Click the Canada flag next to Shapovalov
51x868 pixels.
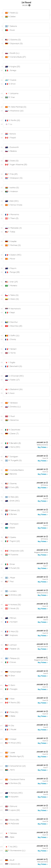(6, 551)
